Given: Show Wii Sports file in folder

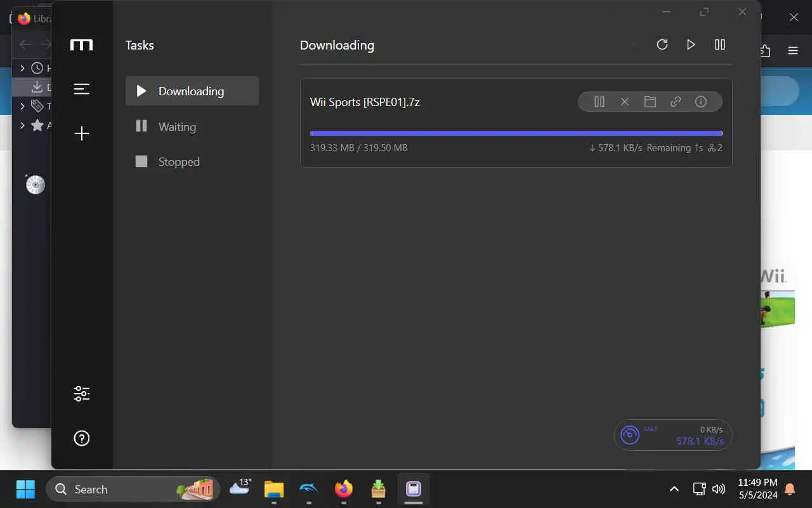Looking at the screenshot, I should [x=650, y=102].
